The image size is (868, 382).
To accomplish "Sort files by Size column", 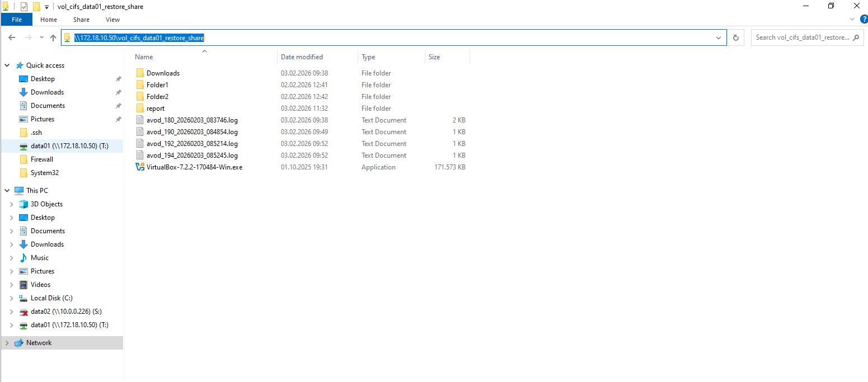I will [x=434, y=57].
